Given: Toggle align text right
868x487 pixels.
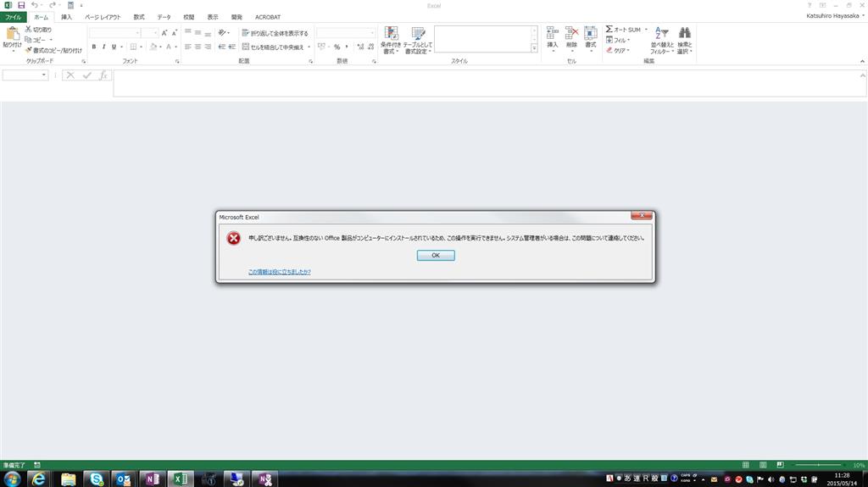Looking at the screenshot, I should pyautogui.click(x=208, y=47).
